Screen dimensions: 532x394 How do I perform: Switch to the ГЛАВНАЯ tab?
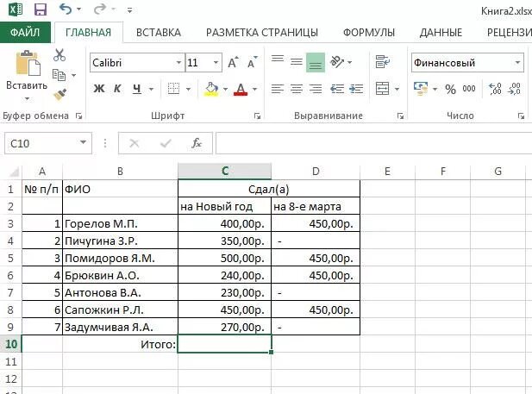tap(88, 33)
